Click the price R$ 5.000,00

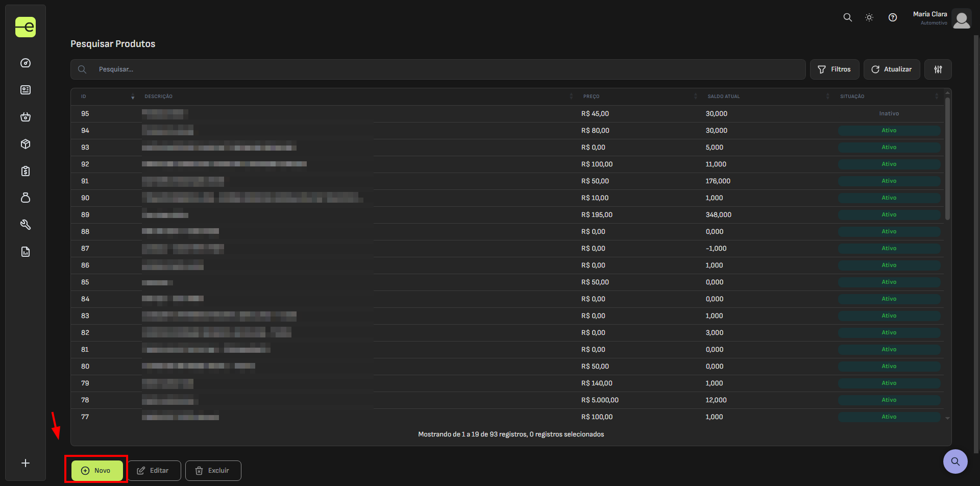pos(600,400)
